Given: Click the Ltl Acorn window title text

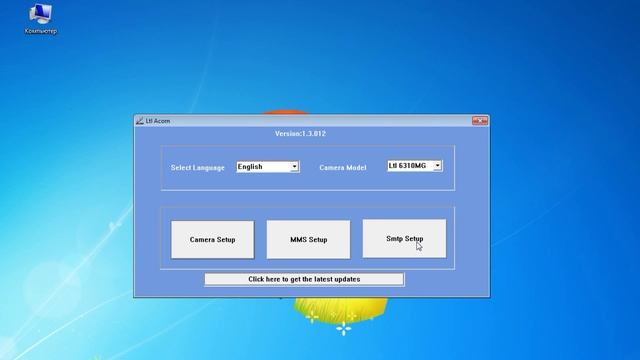Looking at the screenshot, I should pyautogui.click(x=158, y=121).
